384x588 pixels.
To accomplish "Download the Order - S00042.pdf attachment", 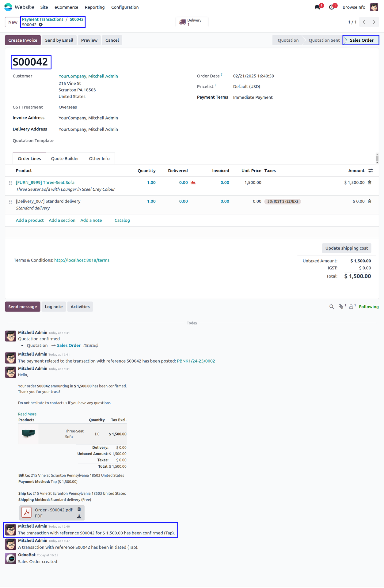I will (x=79, y=517).
